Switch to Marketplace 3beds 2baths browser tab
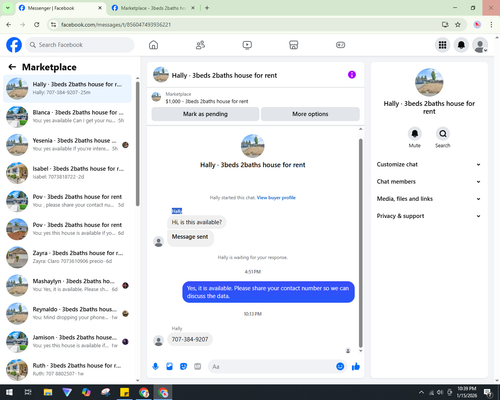Viewport: 500px width, 400px height. pyautogui.click(x=153, y=8)
